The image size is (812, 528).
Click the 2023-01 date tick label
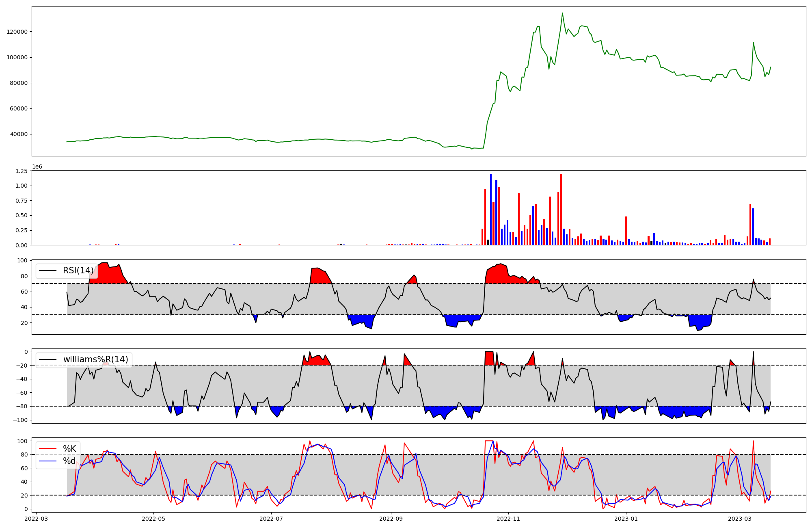[626, 519]
